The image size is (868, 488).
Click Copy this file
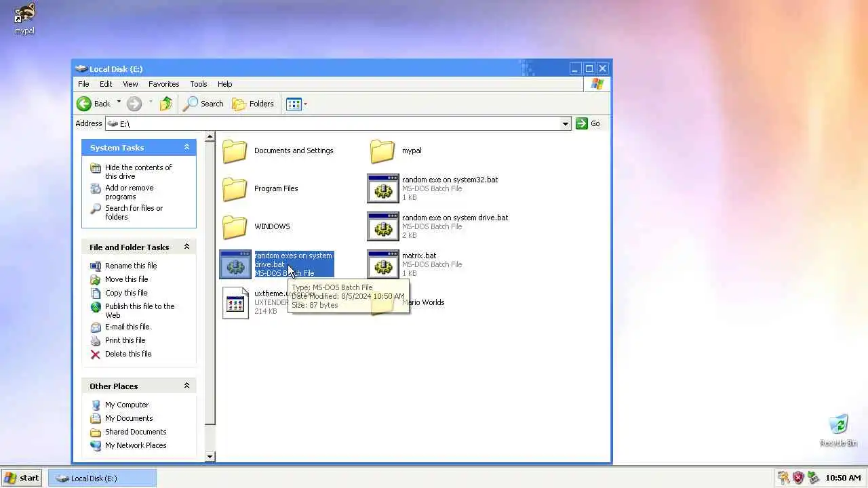[126, 293]
